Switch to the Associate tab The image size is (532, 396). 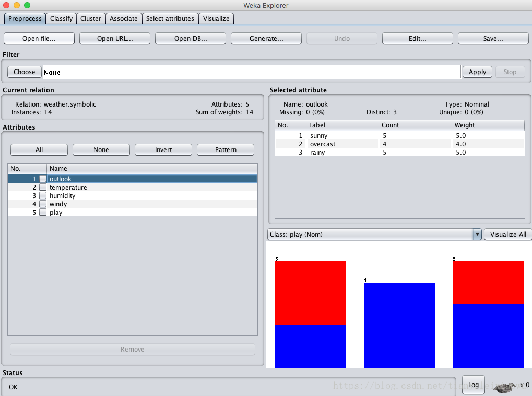124,19
